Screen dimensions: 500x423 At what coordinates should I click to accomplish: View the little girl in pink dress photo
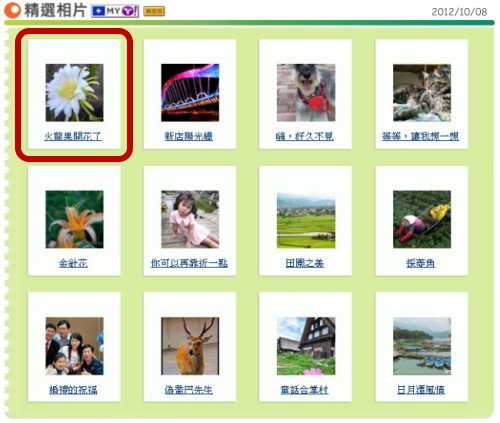(x=190, y=219)
